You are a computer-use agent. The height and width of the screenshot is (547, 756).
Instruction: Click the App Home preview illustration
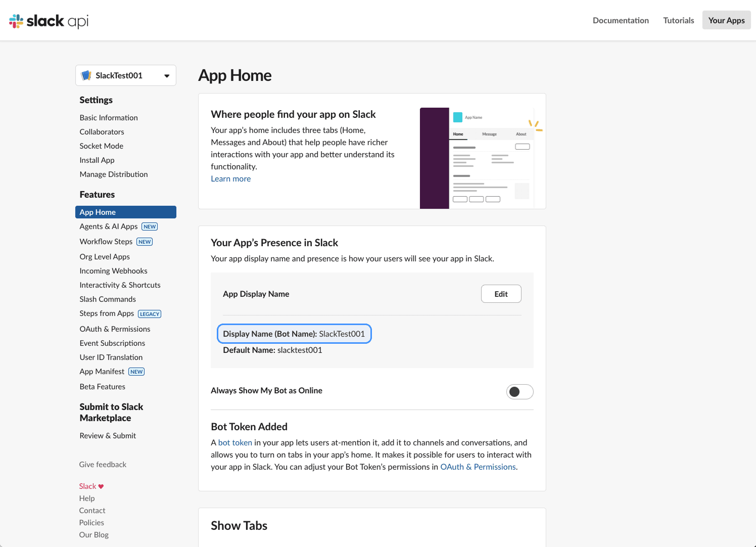tap(482, 158)
